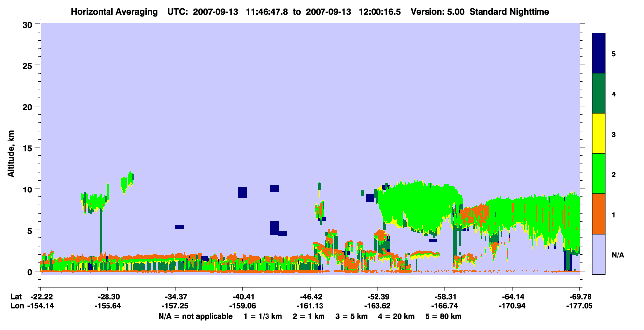The width and height of the screenshot is (644, 330).
Task: Click the 'Lon' row label
Action: pos(17,306)
